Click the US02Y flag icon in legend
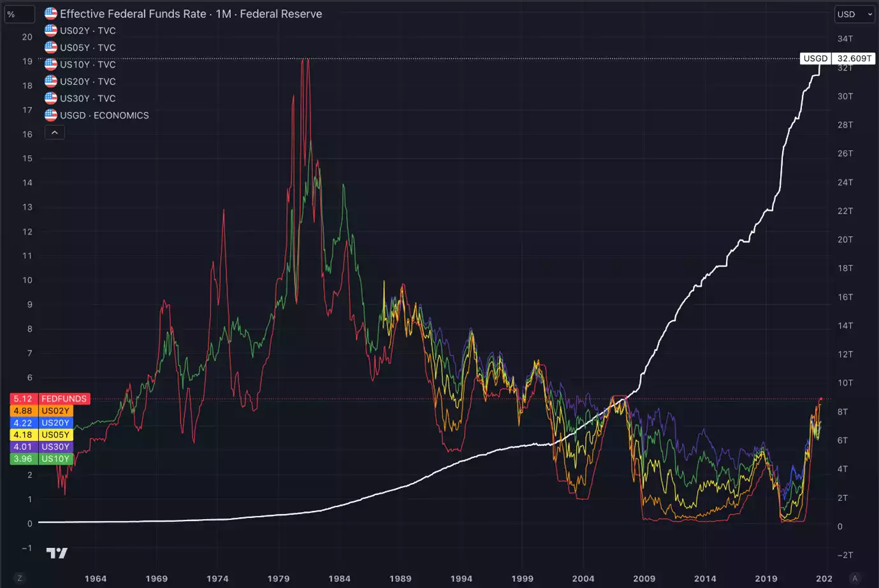Viewport: 879px width, 588px height. pyautogui.click(x=51, y=31)
